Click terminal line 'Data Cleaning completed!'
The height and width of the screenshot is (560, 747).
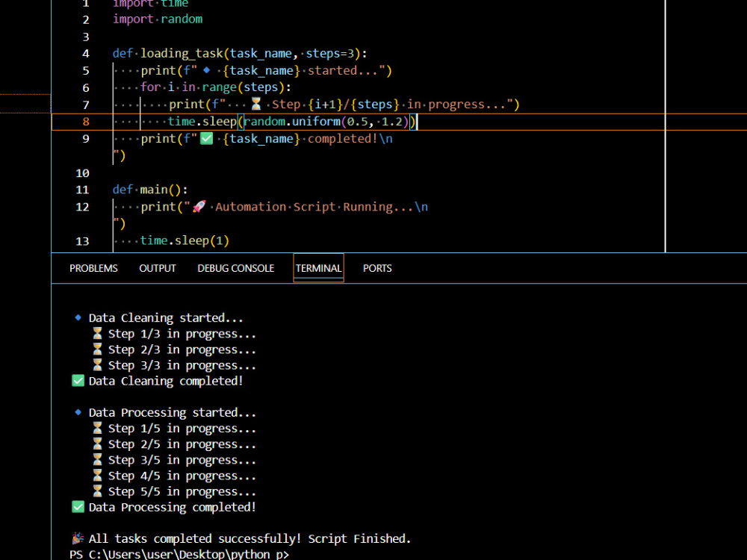tap(158, 381)
